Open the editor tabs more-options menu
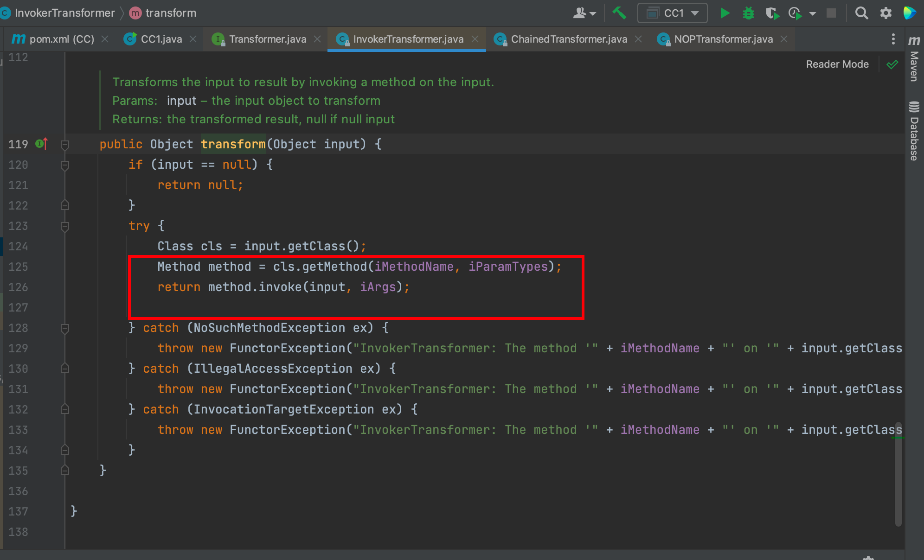The width and height of the screenshot is (924, 560). point(893,39)
